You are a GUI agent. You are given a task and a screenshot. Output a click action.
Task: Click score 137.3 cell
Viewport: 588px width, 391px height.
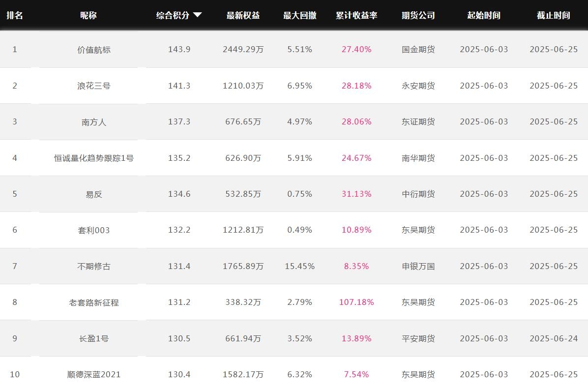[179, 121]
